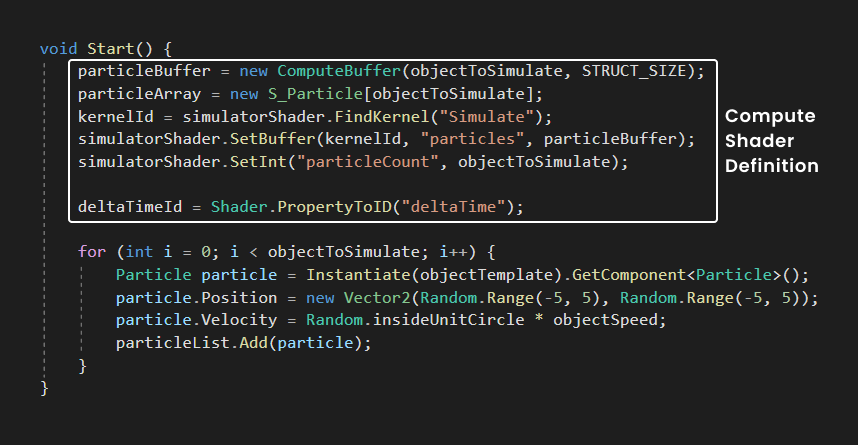The width and height of the screenshot is (858, 445).
Task: Click the for loop keyword
Action: tap(92, 252)
